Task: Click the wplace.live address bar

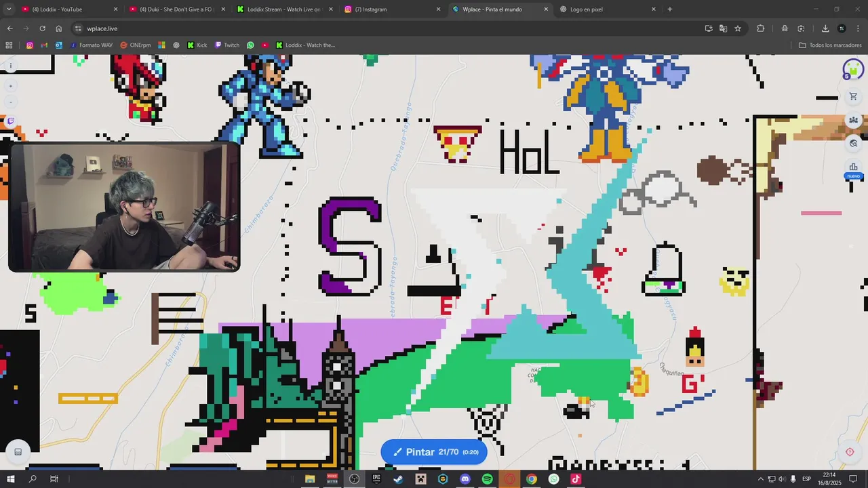Action: click(x=387, y=28)
